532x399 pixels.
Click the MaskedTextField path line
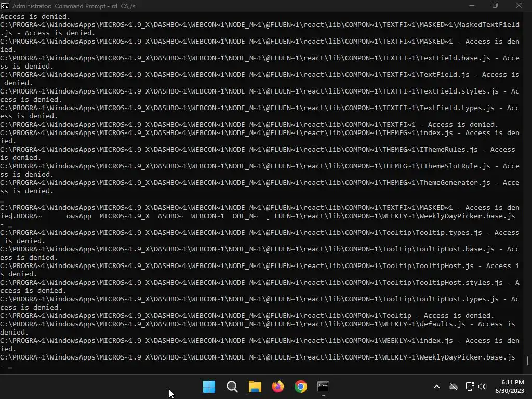tap(260, 25)
